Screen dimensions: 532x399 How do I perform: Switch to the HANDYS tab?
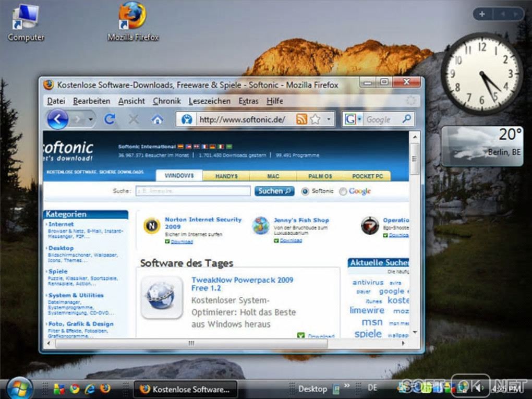(226, 176)
